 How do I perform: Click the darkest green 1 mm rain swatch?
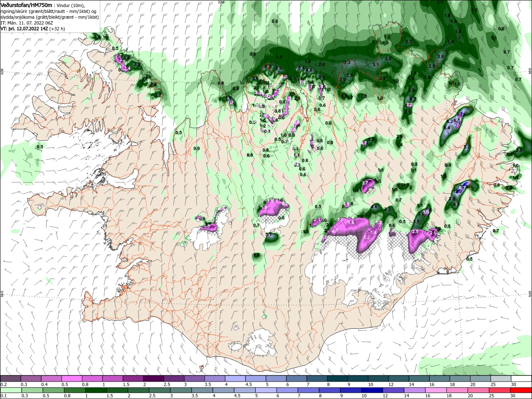click(96, 390)
